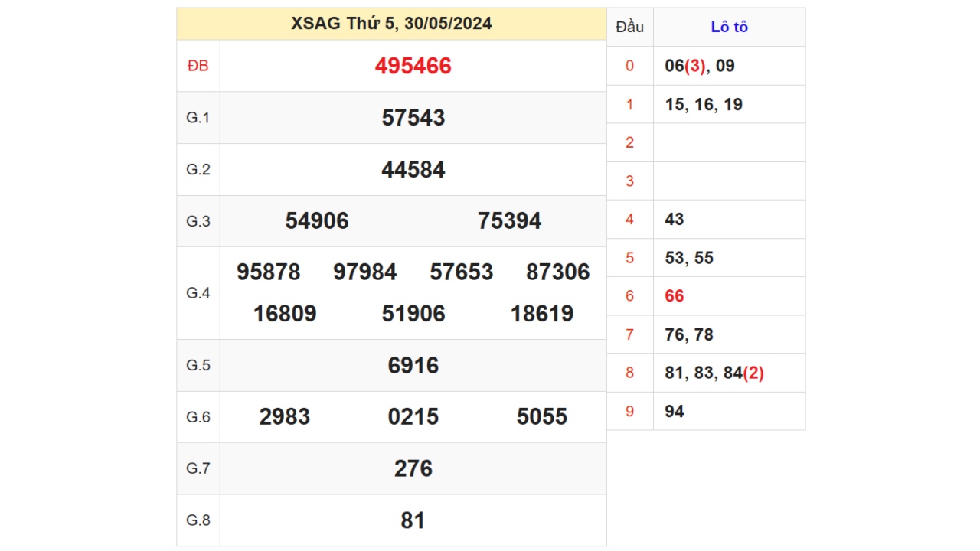Select head digit 3 in Đầu column

coord(629,181)
